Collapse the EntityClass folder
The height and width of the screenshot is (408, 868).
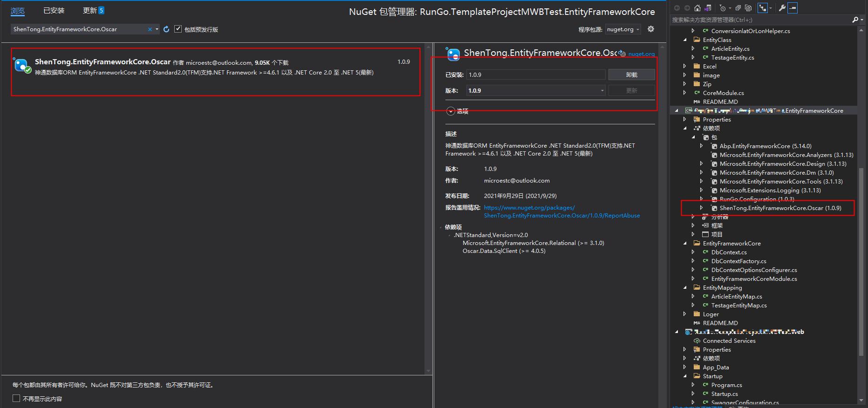(685, 40)
